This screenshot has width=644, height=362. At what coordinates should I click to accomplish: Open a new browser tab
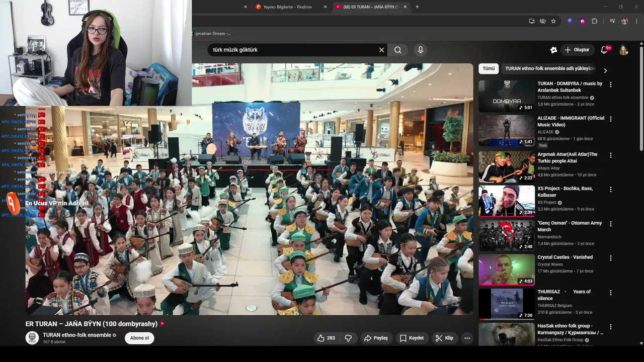417,7
